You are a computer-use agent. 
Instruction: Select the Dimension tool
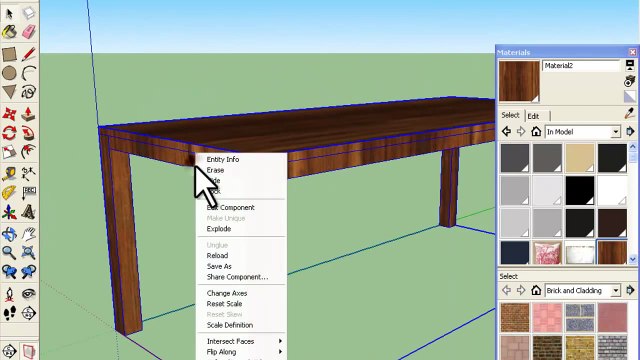(x=29, y=174)
